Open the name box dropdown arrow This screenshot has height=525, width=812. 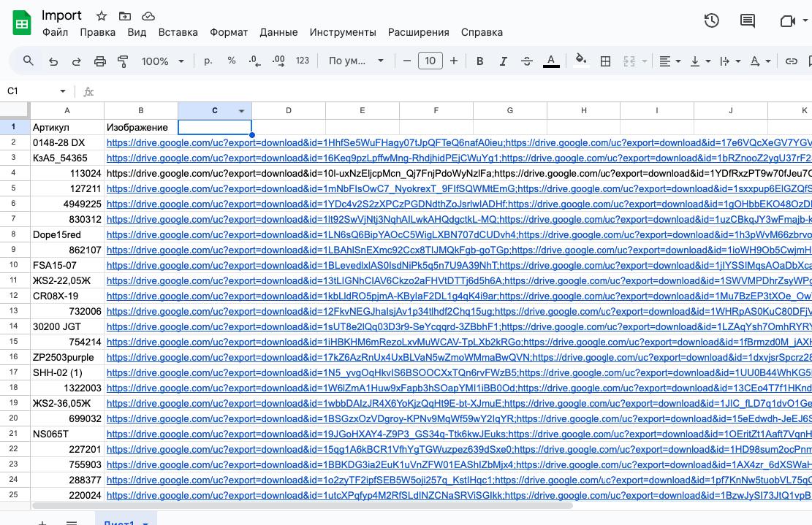coord(63,91)
